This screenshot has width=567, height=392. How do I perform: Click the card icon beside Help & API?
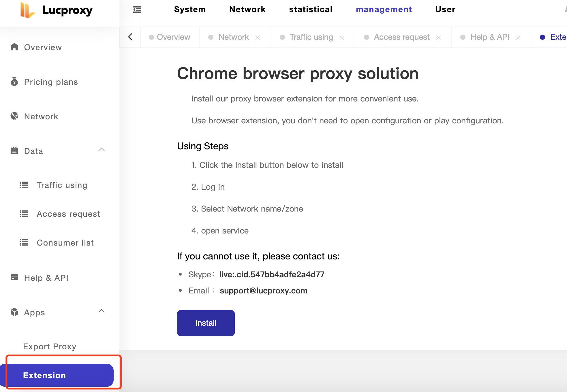(x=14, y=277)
